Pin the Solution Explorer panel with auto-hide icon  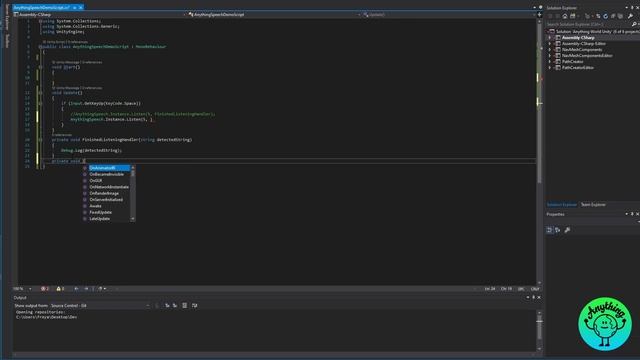click(632, 7)
